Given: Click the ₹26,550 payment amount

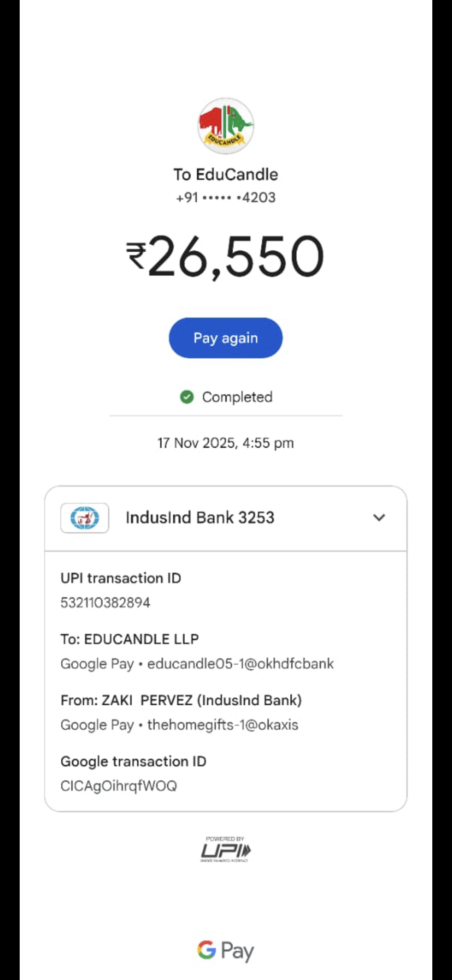Looking at the screenshot, I should 225,256.
